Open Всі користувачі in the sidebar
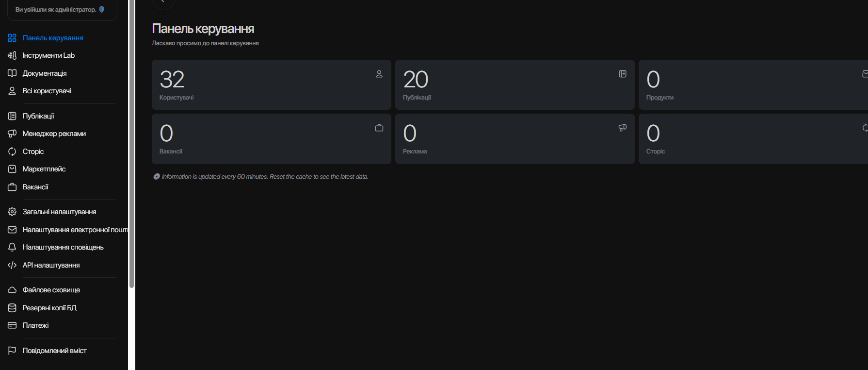 (47, 91)
